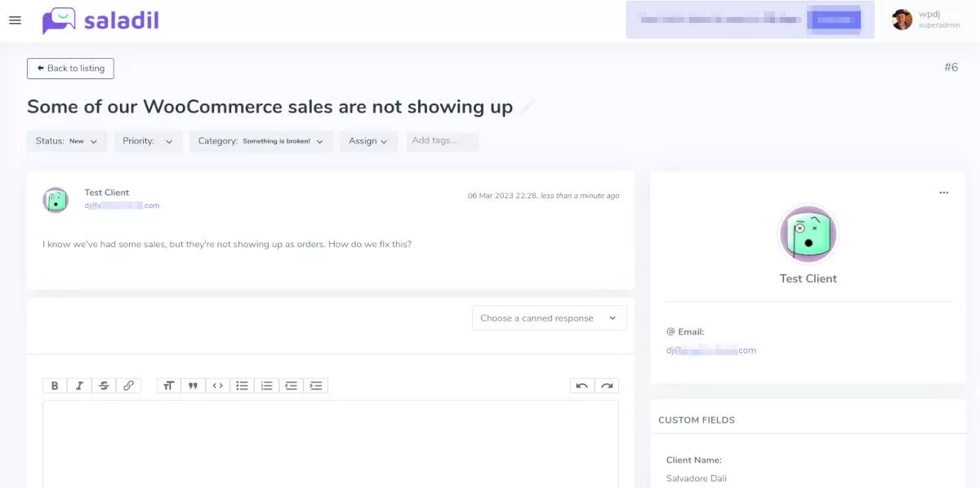Insert a block quote
980x488 pixels.
pos(194,386)
